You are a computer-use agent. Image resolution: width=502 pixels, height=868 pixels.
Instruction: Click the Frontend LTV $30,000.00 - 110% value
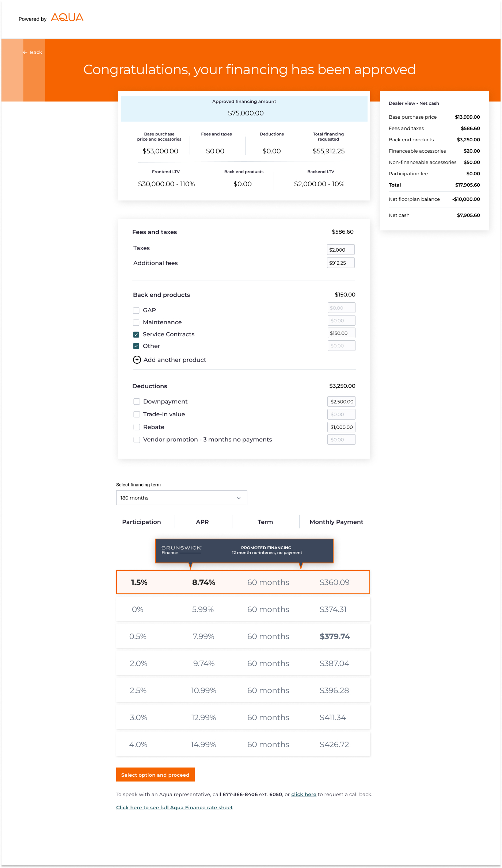(x=166, y=184)
